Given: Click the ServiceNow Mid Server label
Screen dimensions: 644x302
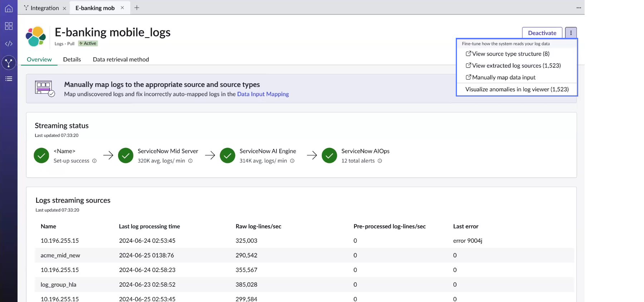Looking at the screenshot, I should [168, 151].
